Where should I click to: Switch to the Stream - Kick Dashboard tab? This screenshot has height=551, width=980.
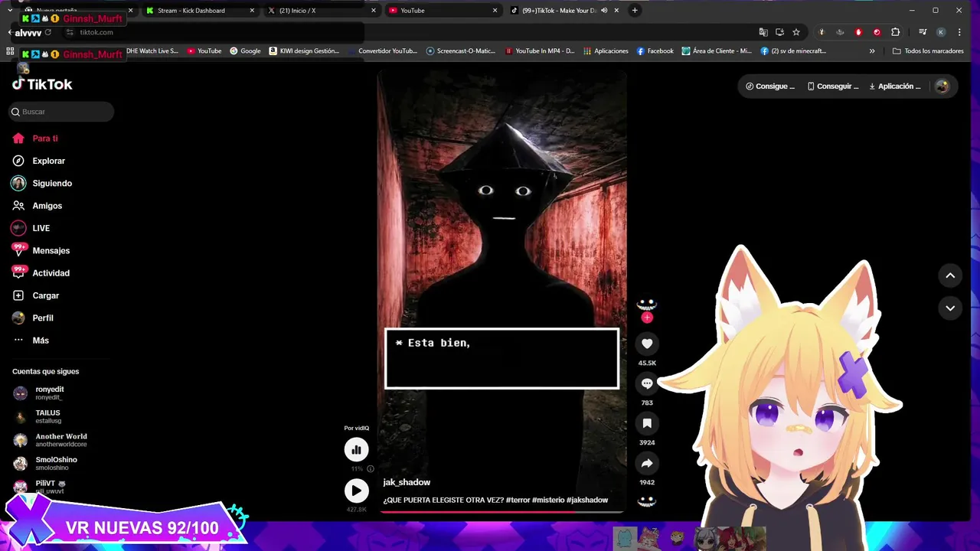(x=199, y=11)
